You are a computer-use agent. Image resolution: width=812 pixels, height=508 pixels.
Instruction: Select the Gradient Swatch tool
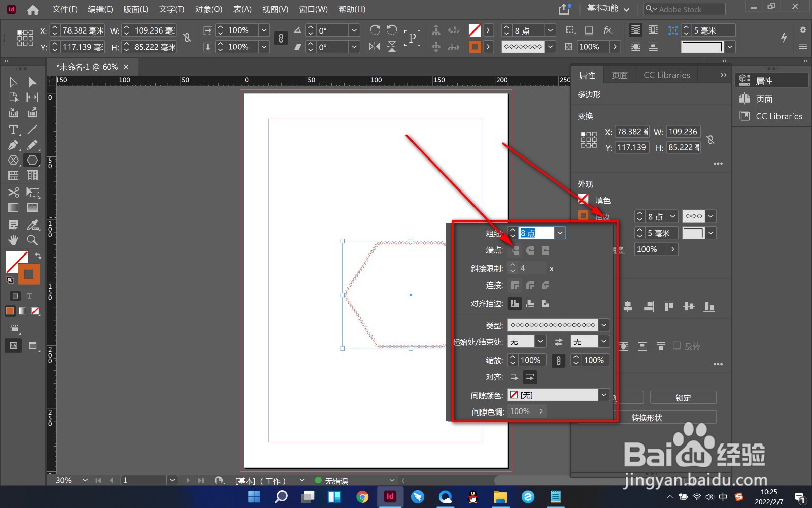click(x=13, y=208)
